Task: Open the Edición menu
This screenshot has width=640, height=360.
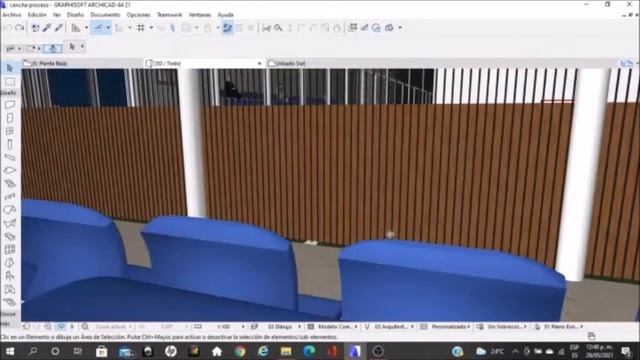Action: click(37, 15)
